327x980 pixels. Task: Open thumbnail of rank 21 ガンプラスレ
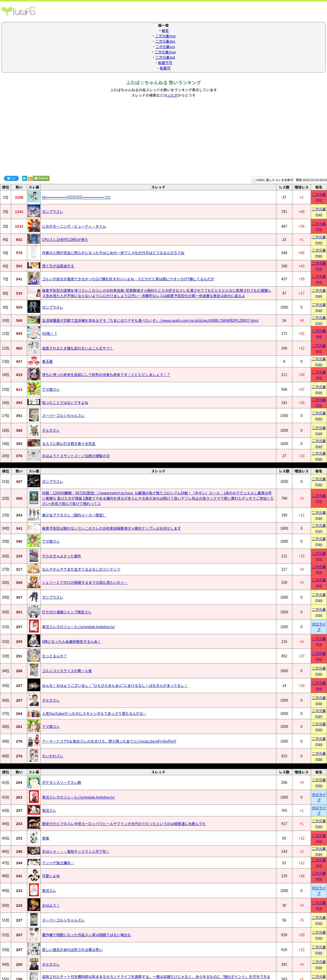coord(34,481)
